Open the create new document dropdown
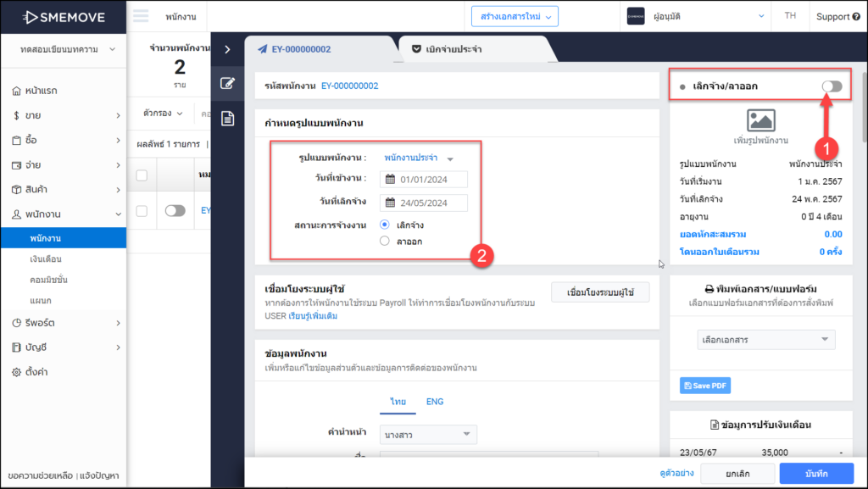This screenshot has height=489, width=868. coord(515,16)
